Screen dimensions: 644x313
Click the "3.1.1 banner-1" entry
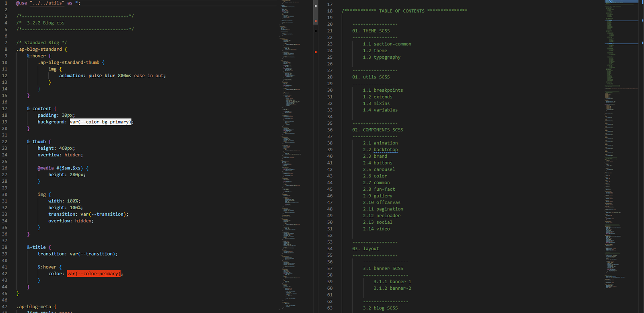tap(392, 282)
